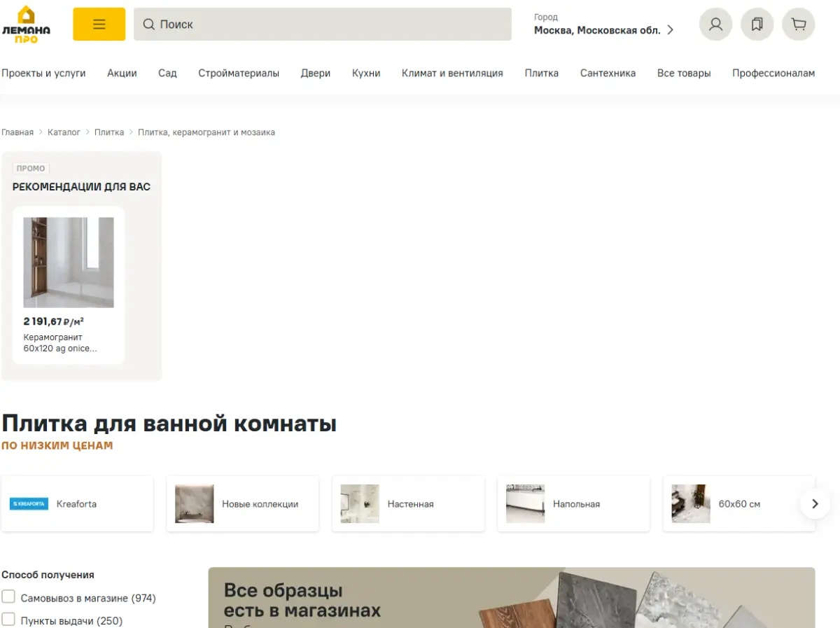Select Настенная tile category card
840x628 pixels.
[x=408, y=504]
